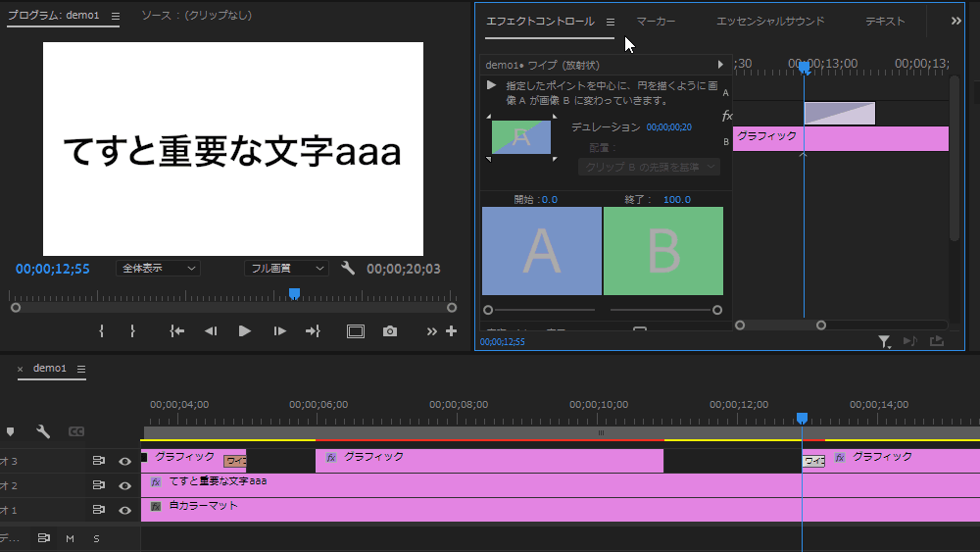Step back one frame
980x552 pixels.
211,331
